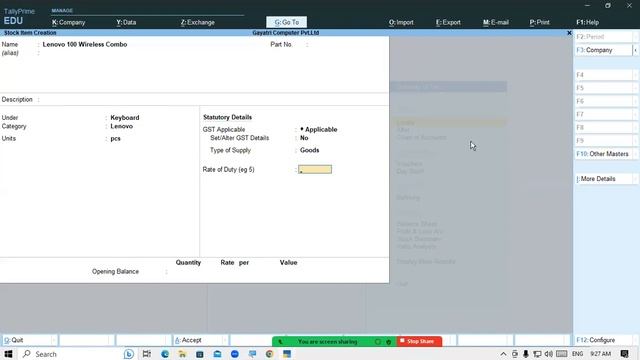Open the notification center icon

click(x=624, y=354)
